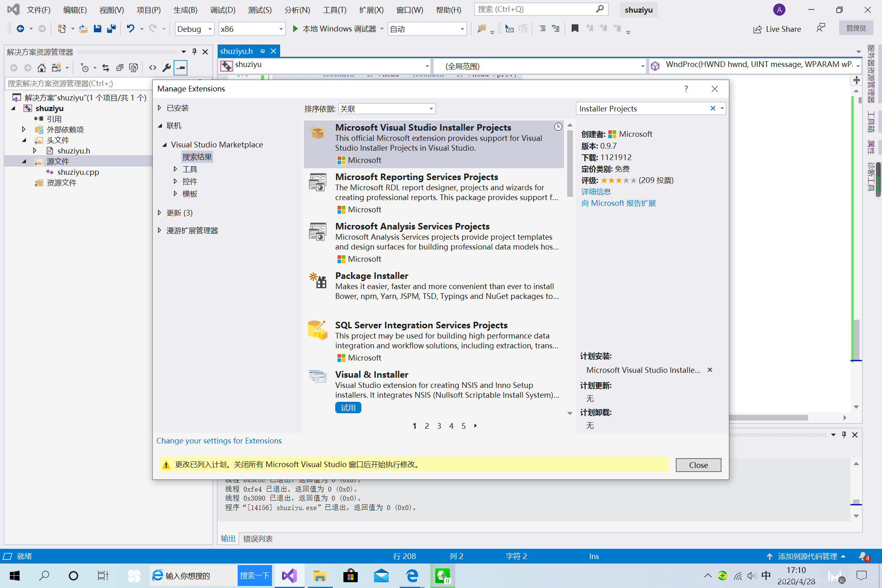The width and height of the screenshot is (882, 588).
Task: Click the 4-star rating for Installer Projects
Action: (x=626, y=180)
